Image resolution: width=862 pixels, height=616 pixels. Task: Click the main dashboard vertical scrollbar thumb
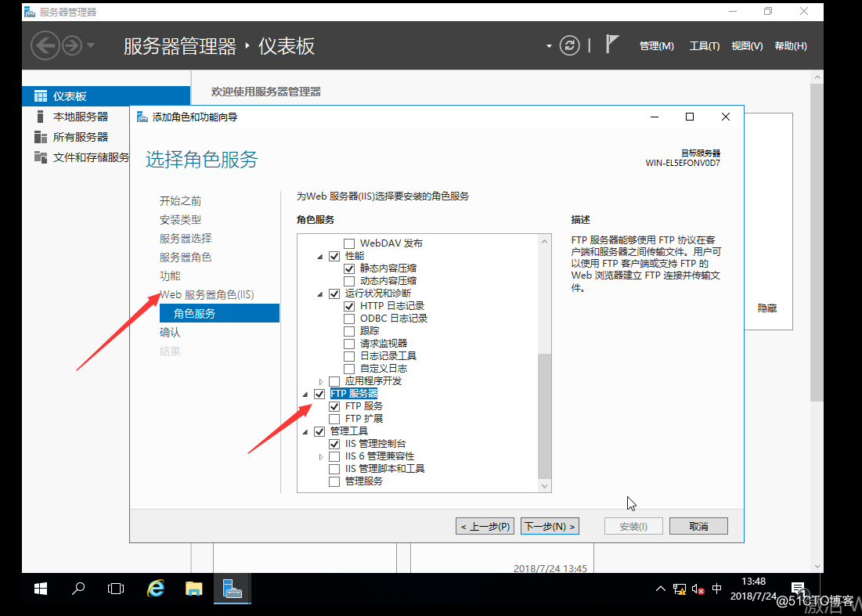pyautogui.click(x=817, y=242)
